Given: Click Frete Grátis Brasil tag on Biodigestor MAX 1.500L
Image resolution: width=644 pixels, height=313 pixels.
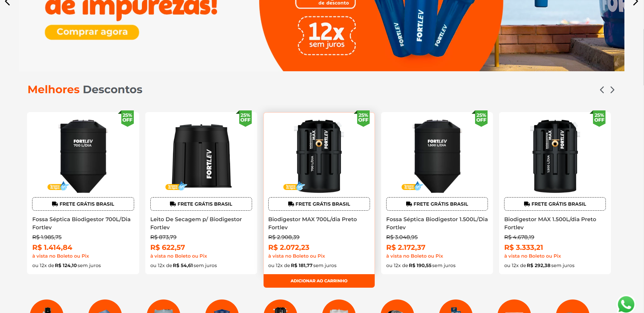Looking at the screenshot, I should coord(555,204).
